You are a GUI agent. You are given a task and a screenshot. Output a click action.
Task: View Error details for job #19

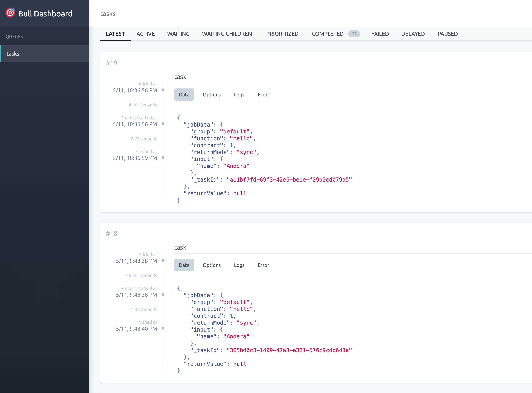(263, 95)
